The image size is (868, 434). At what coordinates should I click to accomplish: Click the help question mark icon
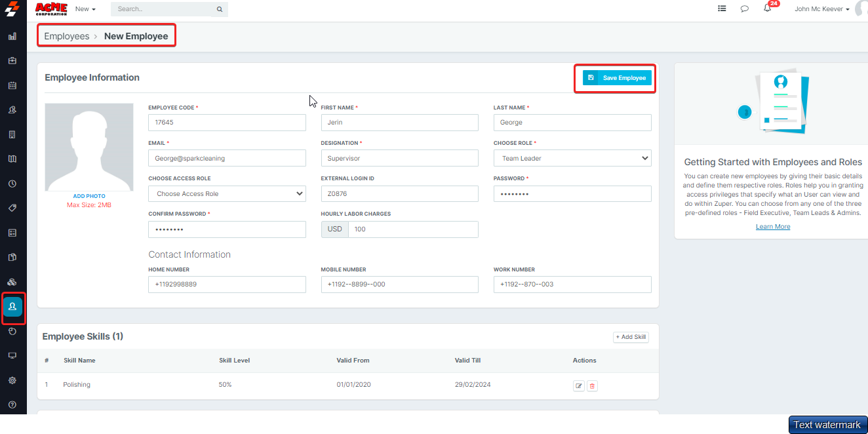pyautogui.click(x=12, y=404)
